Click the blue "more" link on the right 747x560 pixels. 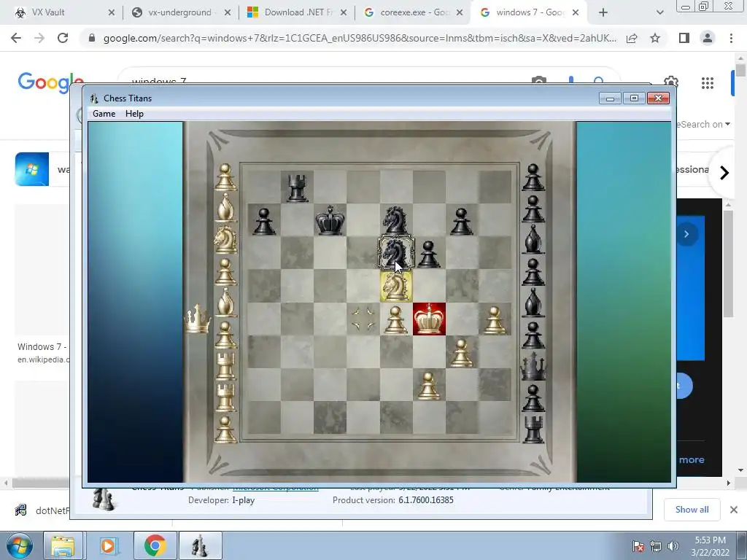pos(692,459)
